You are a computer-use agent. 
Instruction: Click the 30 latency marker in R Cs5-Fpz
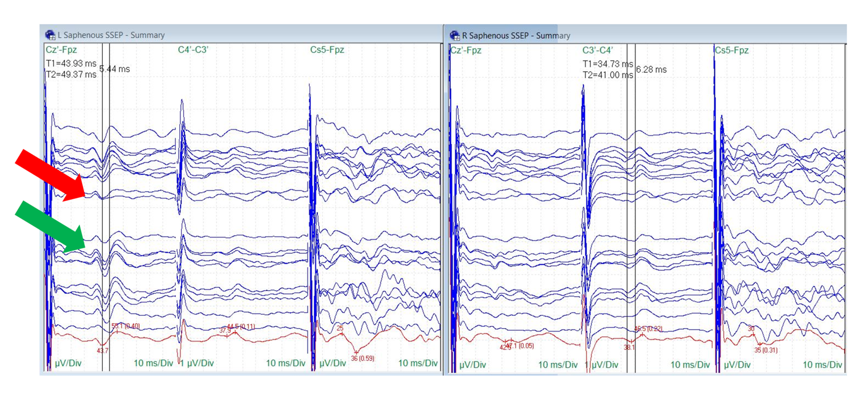pyautogui.click(x=751, y=329)
